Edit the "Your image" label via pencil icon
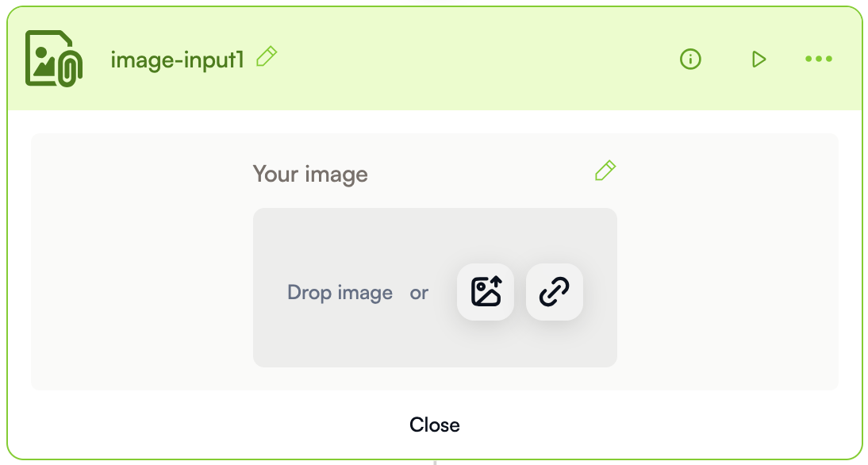The width and height of the screenshot is (868, 465). (605, 171)
